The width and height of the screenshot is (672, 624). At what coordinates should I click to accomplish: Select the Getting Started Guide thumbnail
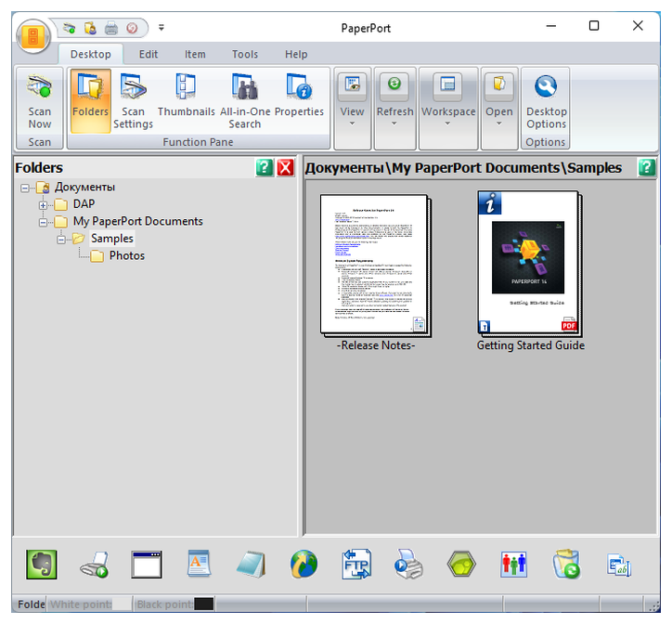coord(530,264)
